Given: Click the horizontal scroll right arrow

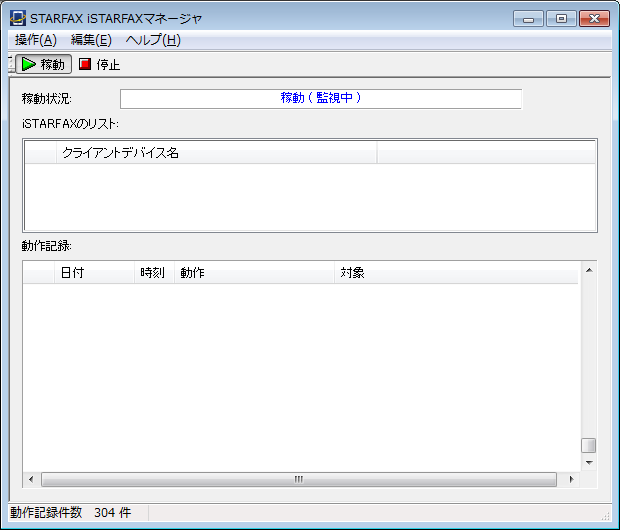Looking at the screenshot, I should (571, 479).
